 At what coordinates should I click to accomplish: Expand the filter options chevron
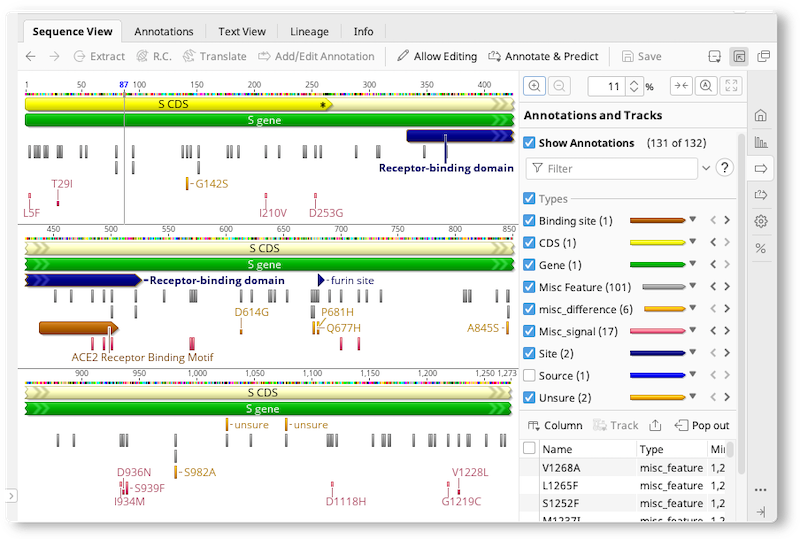point(706,168)
